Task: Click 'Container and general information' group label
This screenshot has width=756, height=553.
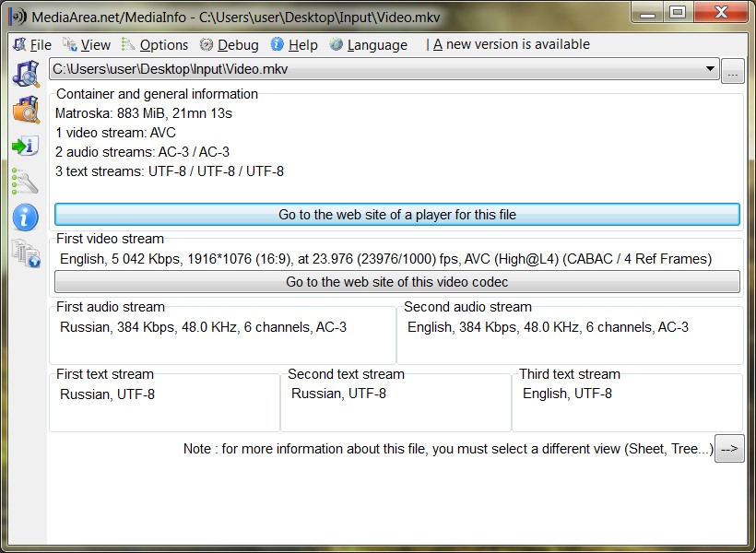Action: coord(157,93)
